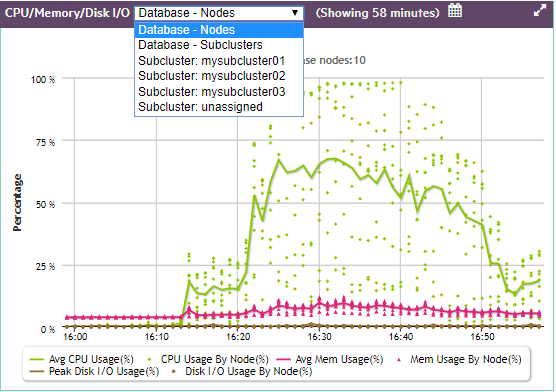
Task: Click the 16:30 time axis label
Action: coord(319,336)
